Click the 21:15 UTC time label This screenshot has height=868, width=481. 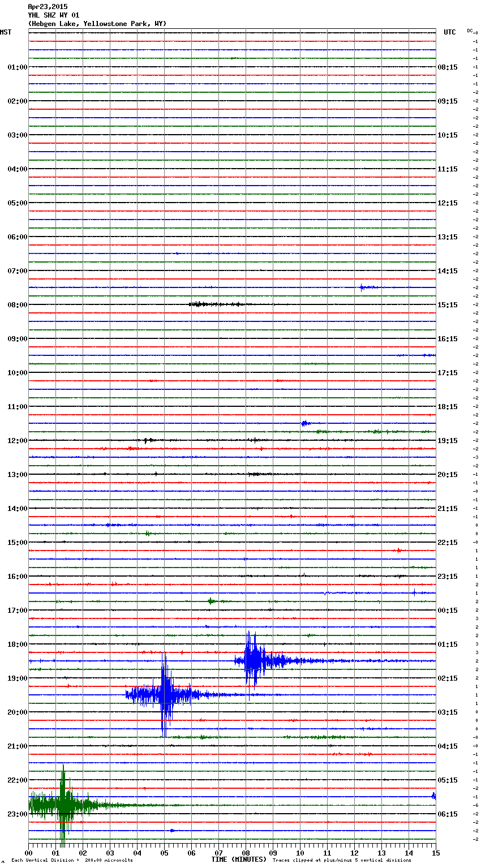(x=448, y=508)
